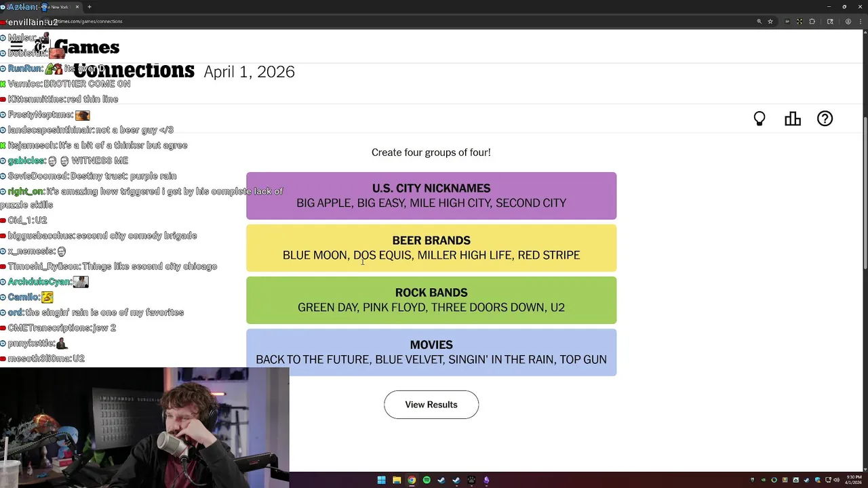The height and width of the screenshot is (488, 868).
Task: Bookmark this page with the star icon
Action: tap(770, 22)
